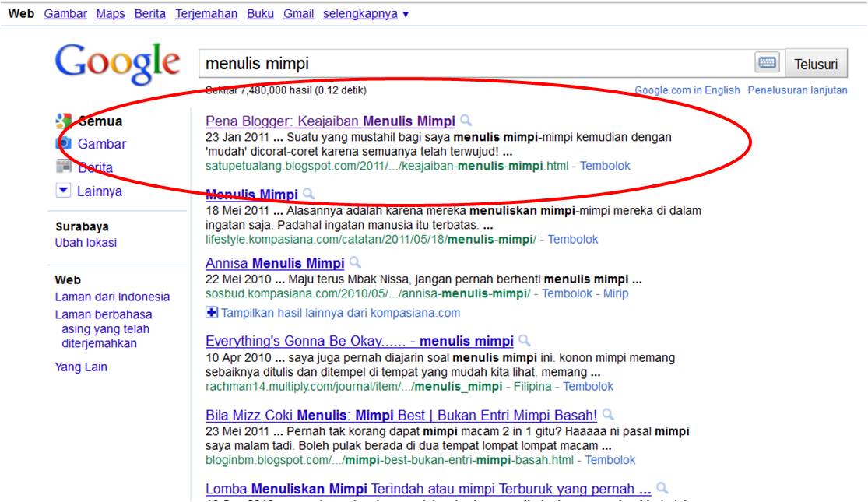The width and height of the screenshot is (868, 502).
Task: Click Tembolok link for sosbud.kompasiana.com result
Action: pyautogui.click(x=567, y=293)
